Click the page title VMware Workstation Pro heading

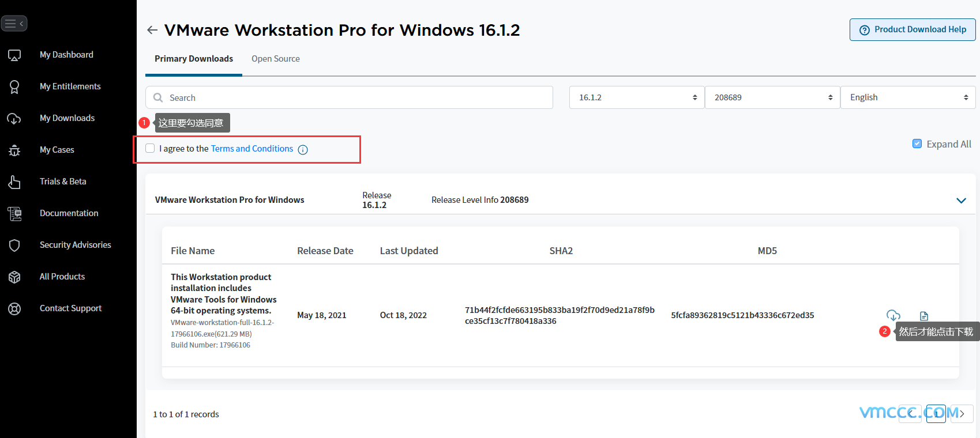(342, 30)
